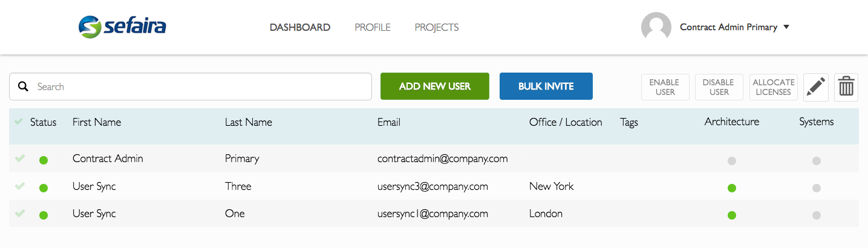Click the London office cell
Viewport: 868px width, 248px height.
pos(546,214)
